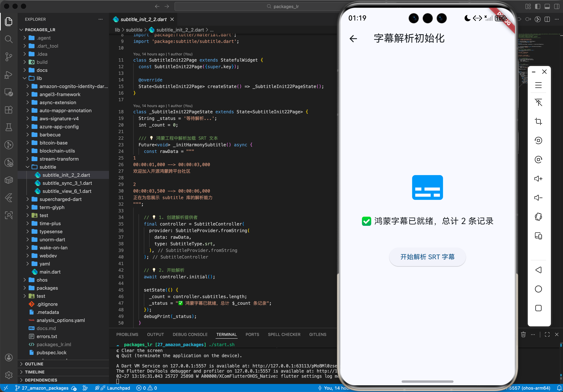Open the Extensions view icon
Viewport: 563px width, 392px height.
[9, 109]
